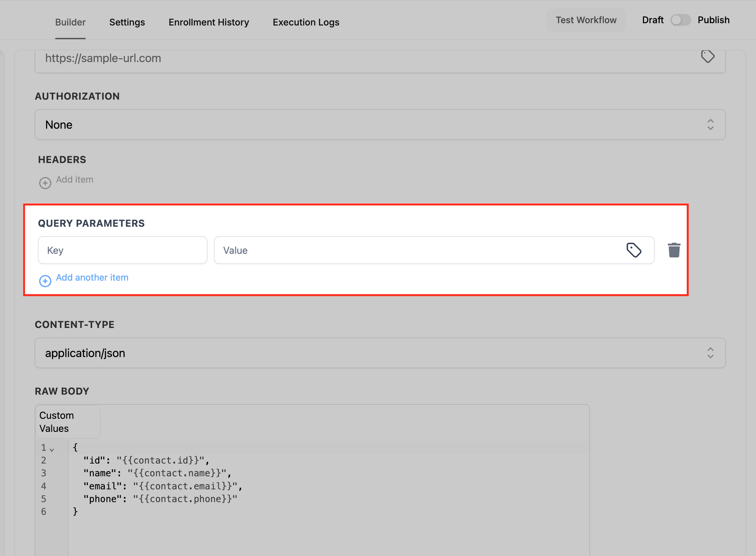
Task: Click plus icon beside Add another item
Action: (45, 281)
